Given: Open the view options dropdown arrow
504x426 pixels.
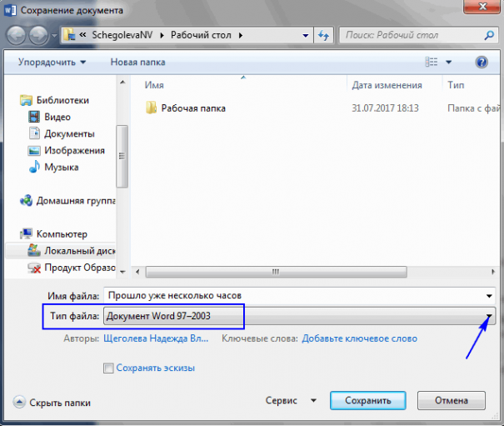Looking at the screenshot, I should [448, 63].
